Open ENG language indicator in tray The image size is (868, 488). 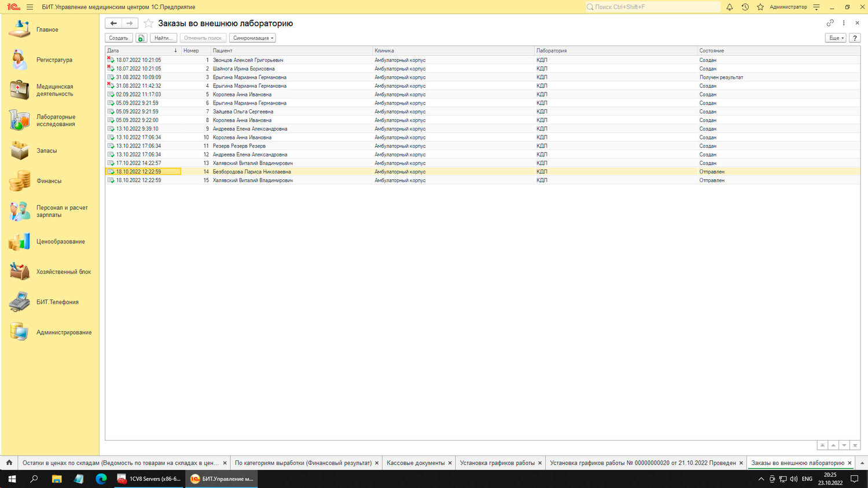pos(807,479)
